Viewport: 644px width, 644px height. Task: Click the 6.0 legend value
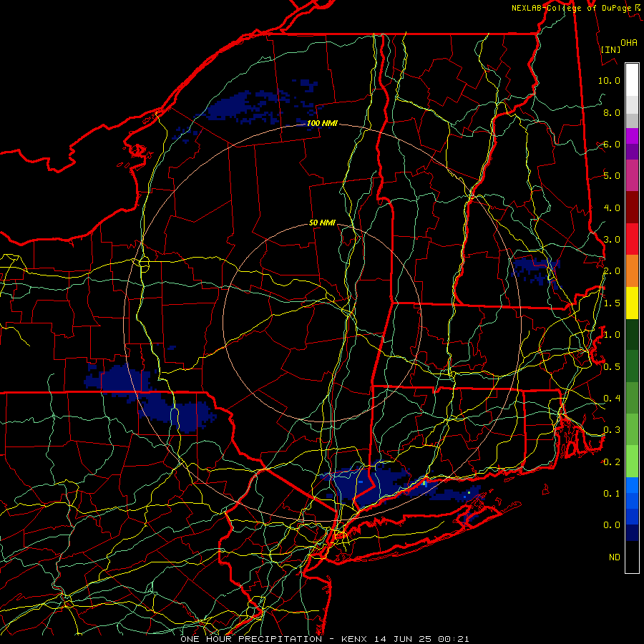coord(612,144)
